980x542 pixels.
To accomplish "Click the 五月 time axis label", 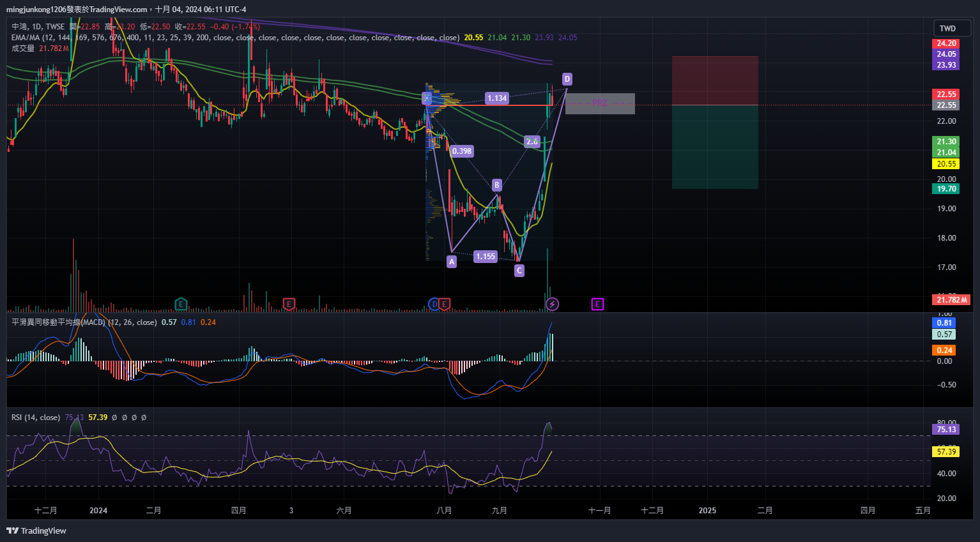I will click(x=923, y=511).
